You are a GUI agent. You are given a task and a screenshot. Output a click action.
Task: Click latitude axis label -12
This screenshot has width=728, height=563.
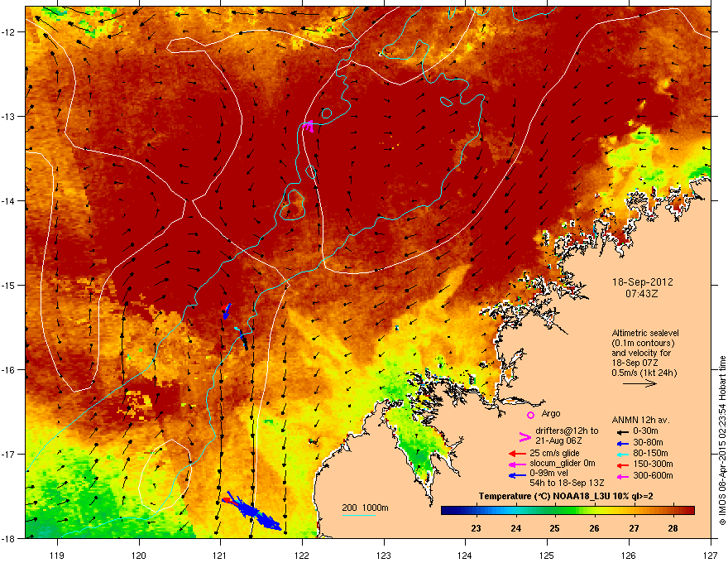tap(9, 32)
